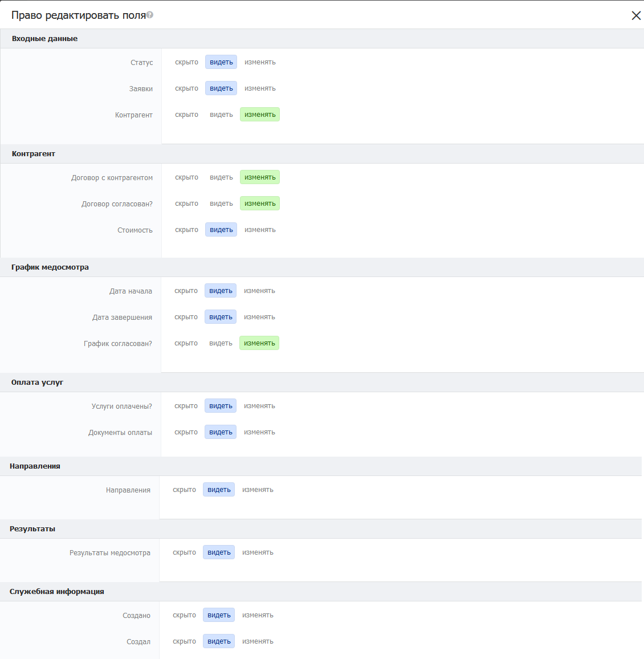The image size is (644, 659).
Task: Allow изменять for Дата начала
Action: point(260,291)
